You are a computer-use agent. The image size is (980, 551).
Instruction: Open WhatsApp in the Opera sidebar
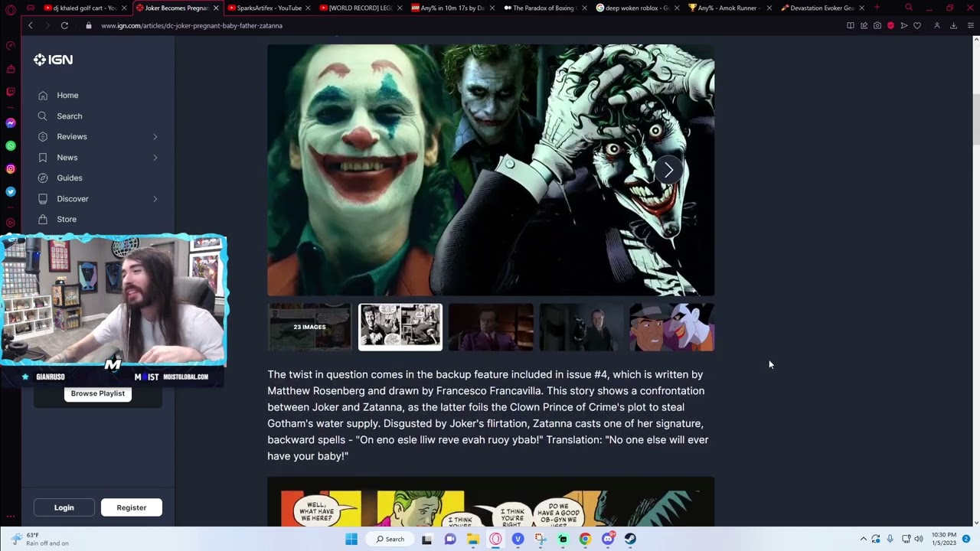click(11, 145)
